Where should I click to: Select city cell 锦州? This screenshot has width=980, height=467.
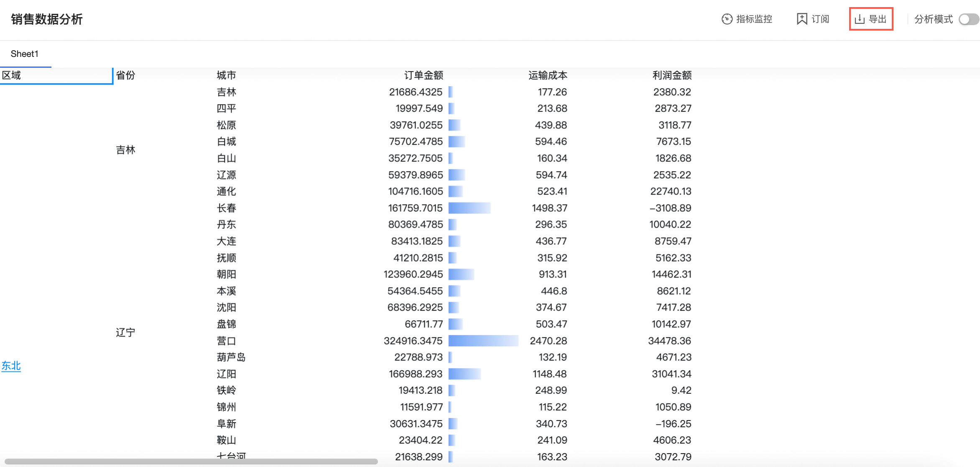pos(227,407)
